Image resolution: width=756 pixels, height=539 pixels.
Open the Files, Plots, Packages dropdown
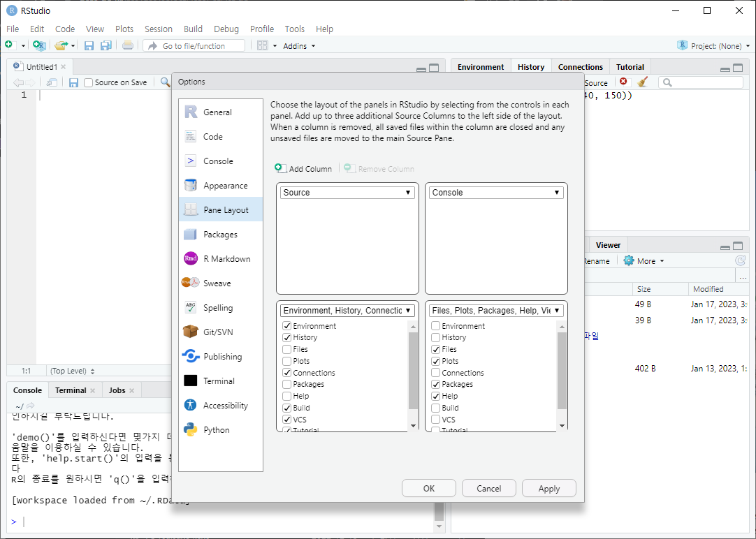tap(496, 311)
